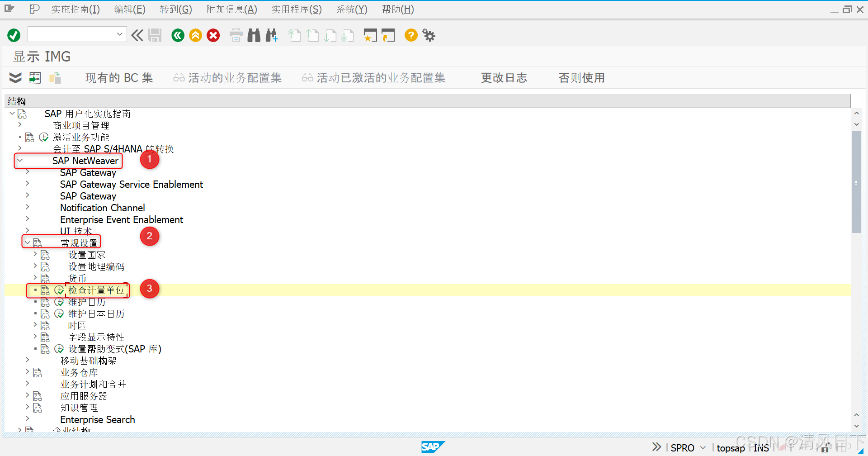Click the Expand All double-arrow icon

click(x=15, y=78)
